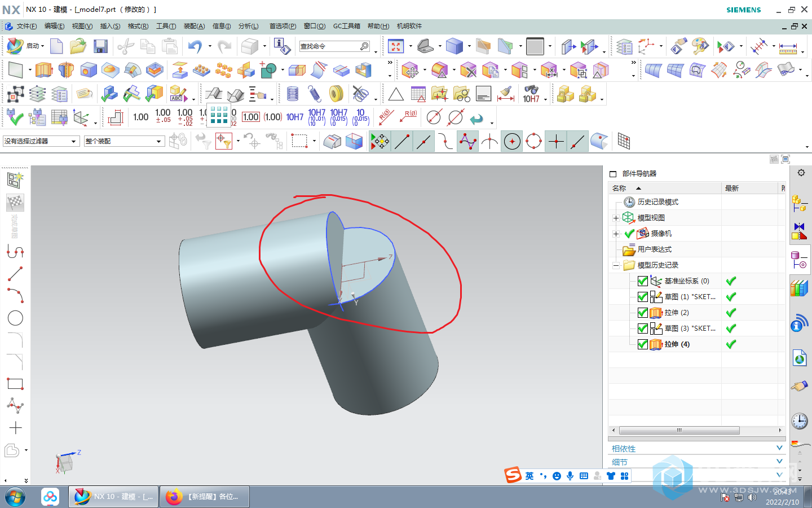Screen dimensions: 812x508
Task: Select the sketch Arc tool
Action: click(x=15, y=296)
